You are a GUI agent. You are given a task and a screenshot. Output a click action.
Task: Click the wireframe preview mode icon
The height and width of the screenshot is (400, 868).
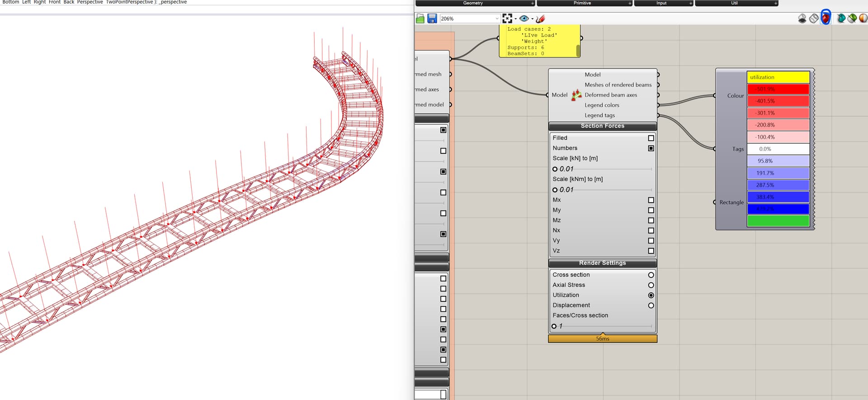pyautogui.click(x=814, y=19)
